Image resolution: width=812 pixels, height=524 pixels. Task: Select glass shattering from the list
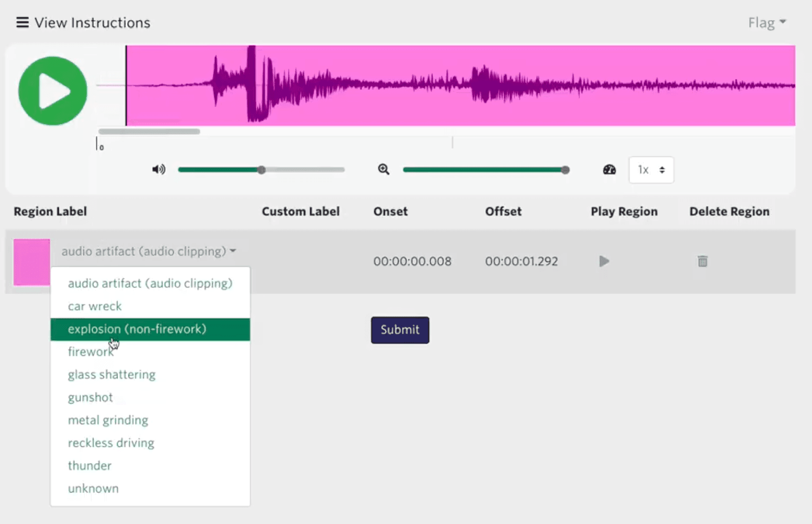pyautogui.click(x=111, y=374)
